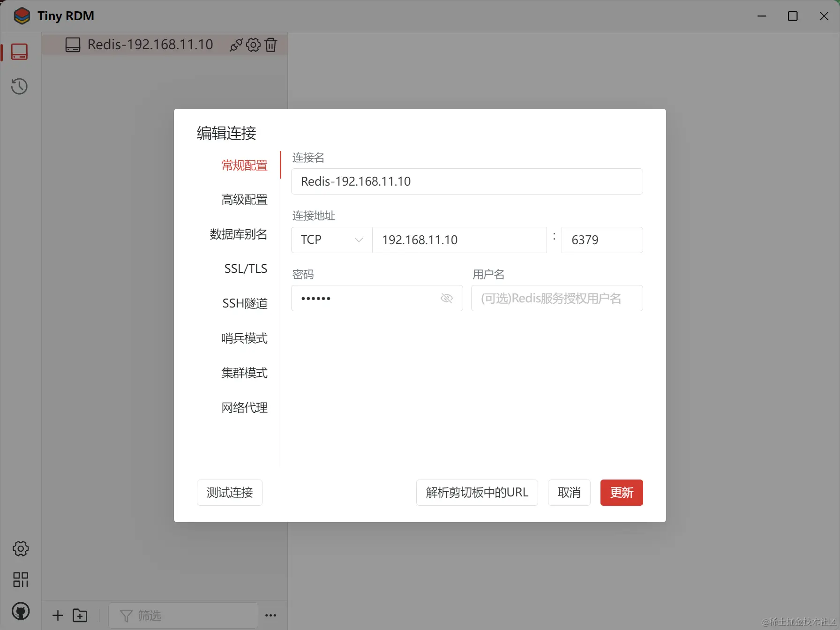Toggle password visibility eye icon
This screenshot has width=840, height=630.
pyautogui.click(x=447, y=298)
